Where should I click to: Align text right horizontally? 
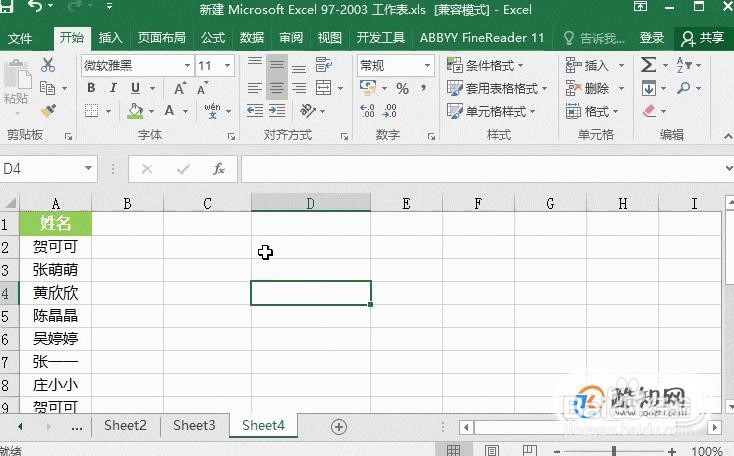tap(299, 88)
